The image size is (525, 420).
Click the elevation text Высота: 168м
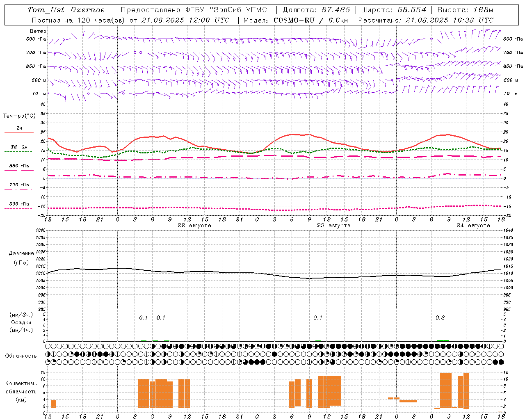click(465, 10)
